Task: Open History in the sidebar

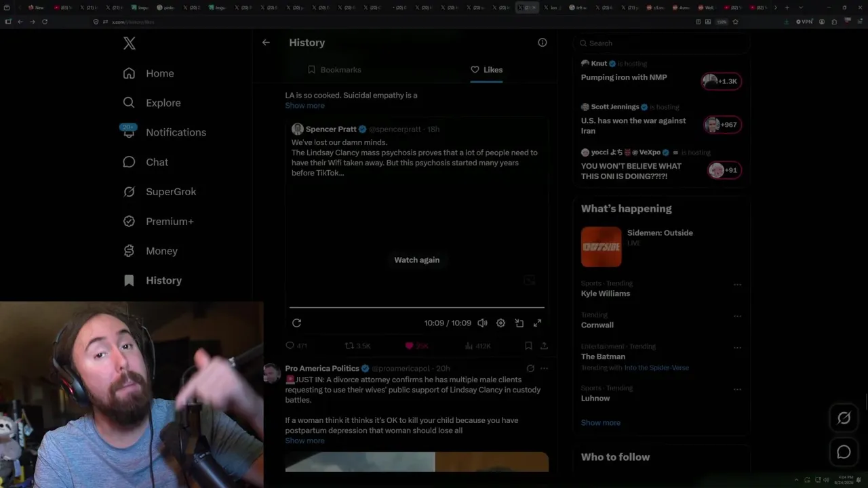Action: click(153, 281)
